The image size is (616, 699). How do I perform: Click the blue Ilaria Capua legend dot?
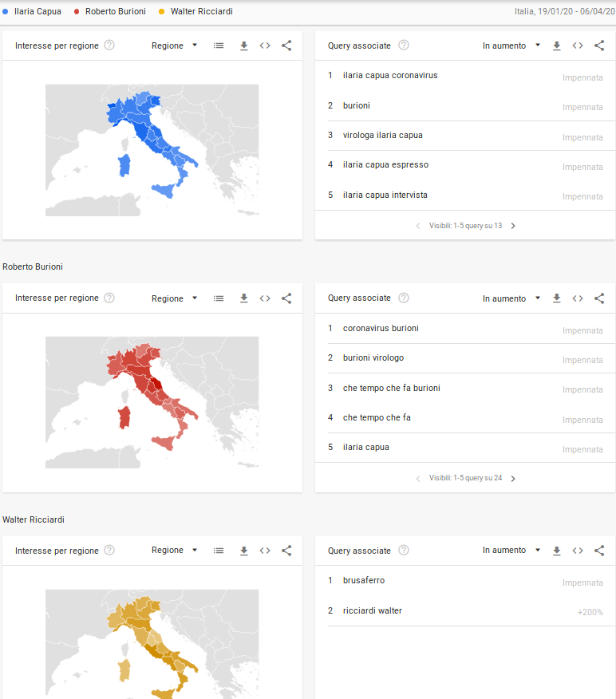point(6,11)
